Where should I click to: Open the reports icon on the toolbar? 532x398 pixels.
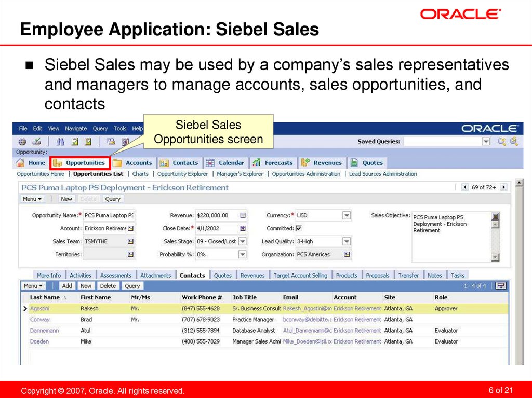[126, 141]
